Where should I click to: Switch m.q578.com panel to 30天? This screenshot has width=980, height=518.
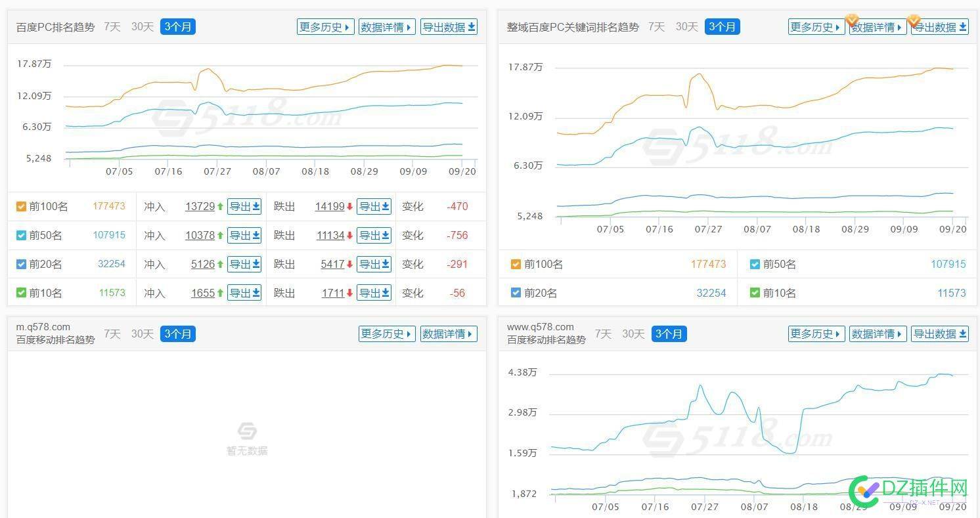(x=143, y=334)
